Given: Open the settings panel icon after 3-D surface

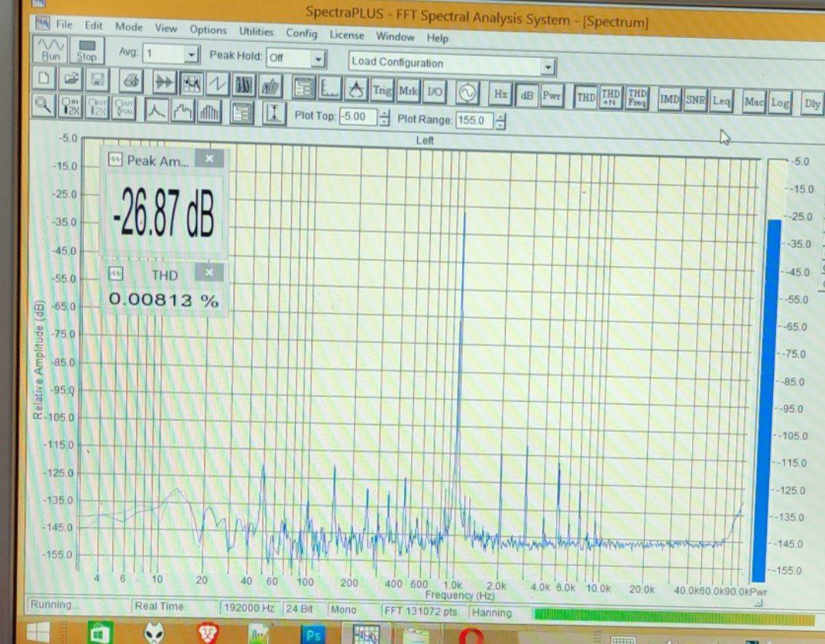Looking at the screenshot, I should point(303,87).
